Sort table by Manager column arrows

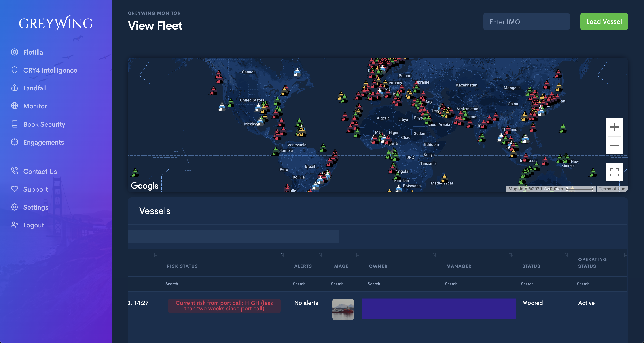point(511,255)
